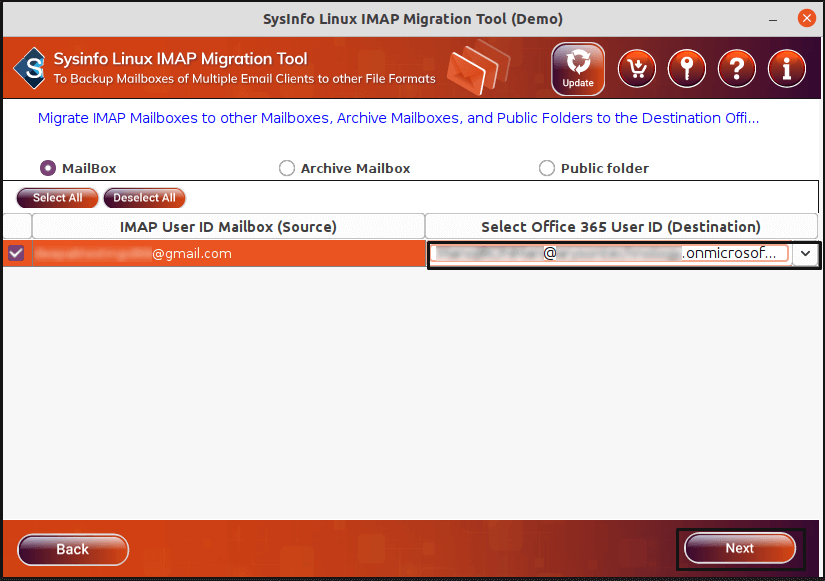The image size is (825, 581).
Task: Expand the Office 365 User ID dropdown arrow
Action: click(x=806, y=253)
